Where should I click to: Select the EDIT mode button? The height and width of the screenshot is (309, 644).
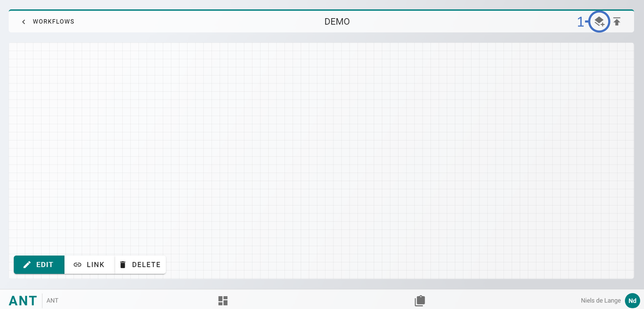tap(39, 264)
